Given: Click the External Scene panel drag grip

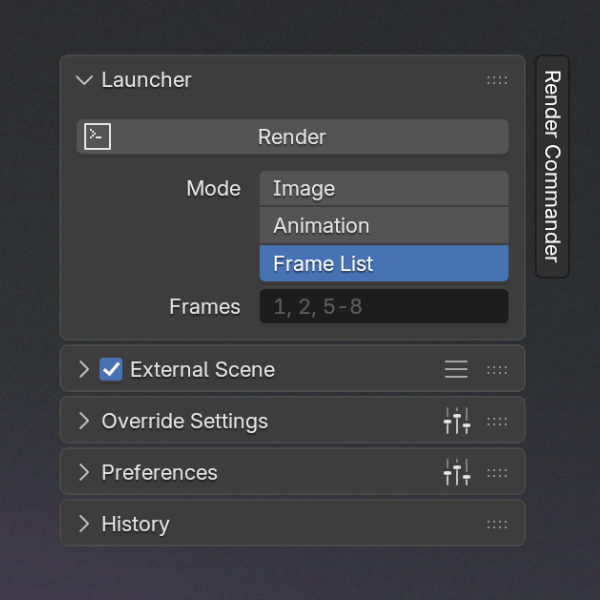Looking at the screenshot, I should pos(497,370).
